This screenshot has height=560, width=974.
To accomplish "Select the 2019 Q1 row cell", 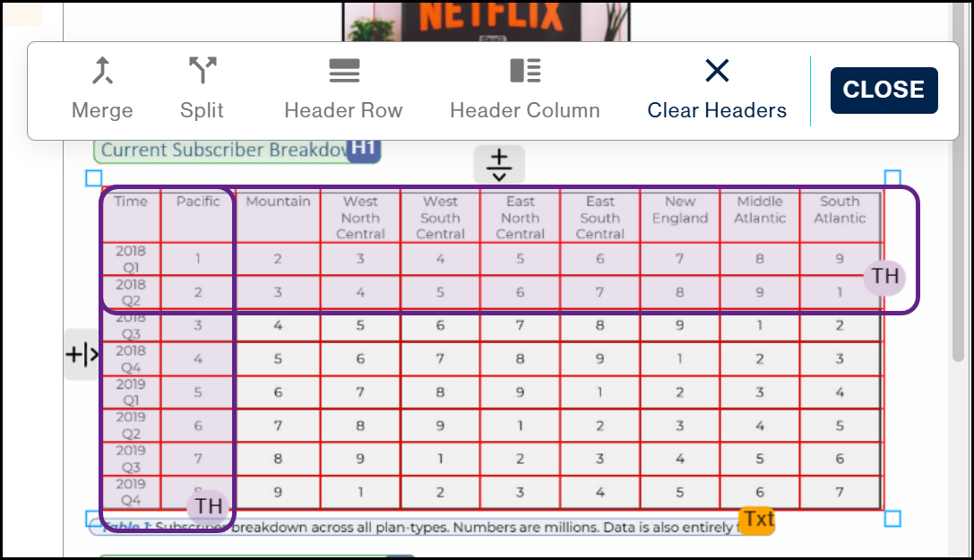I will click(131, 392).
